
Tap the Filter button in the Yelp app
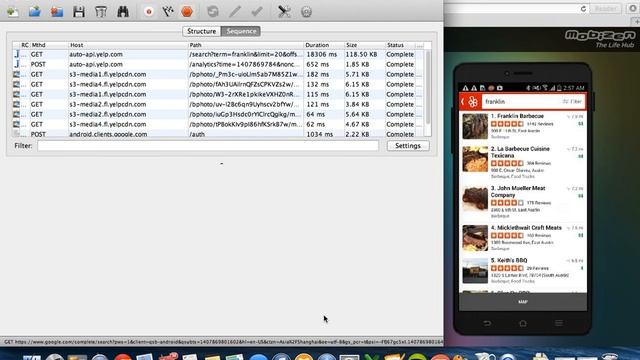[x=572, y=102]
